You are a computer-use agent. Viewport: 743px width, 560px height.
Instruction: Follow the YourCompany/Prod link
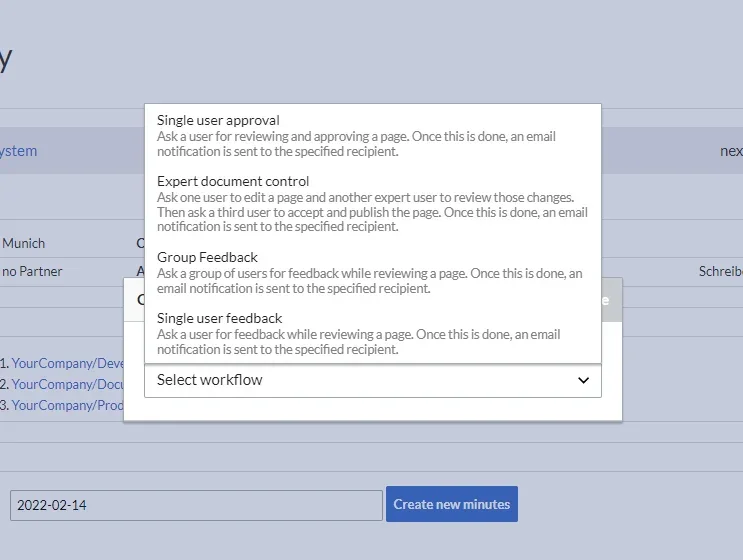[x=67, y=405]
